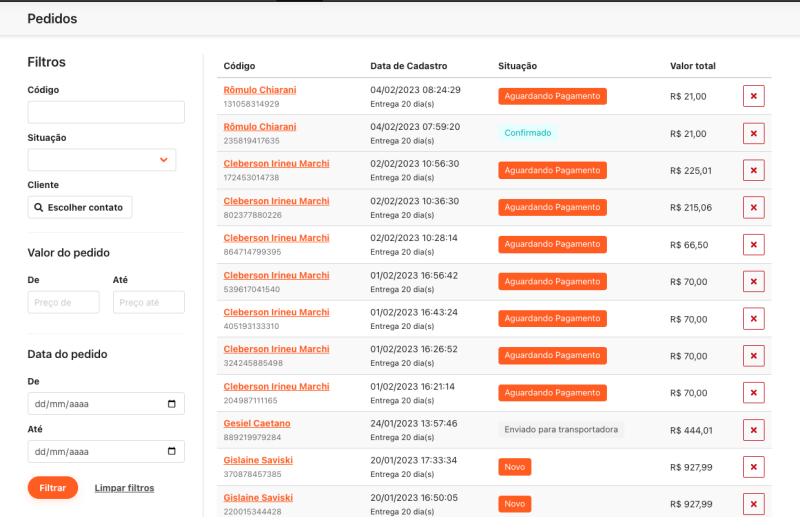Focus the Código filter input field
The width and height of the screenshot is (800, 517).
coord(106,112)
